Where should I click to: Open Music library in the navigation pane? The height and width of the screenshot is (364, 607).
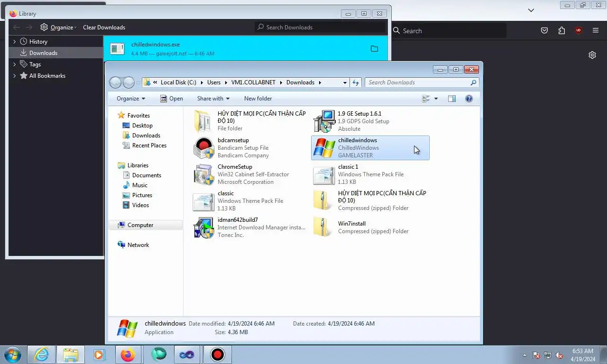[x=139, y=185]
